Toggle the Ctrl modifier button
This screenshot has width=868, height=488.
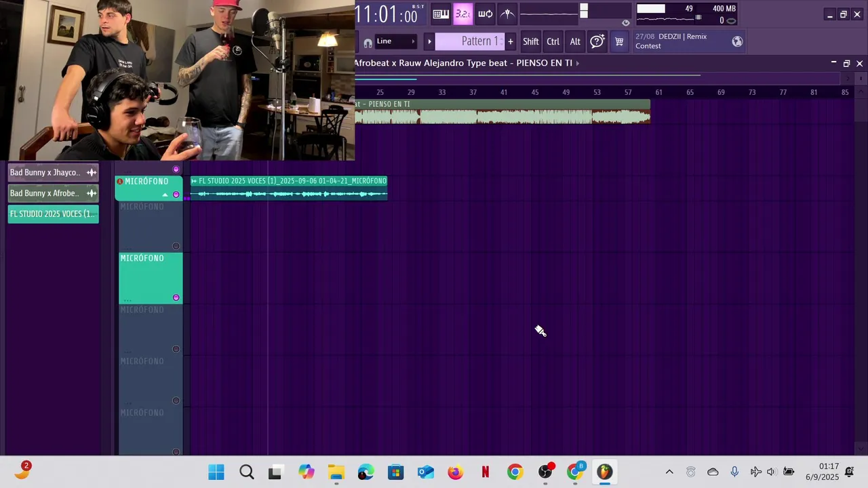[x=553, y=41]
